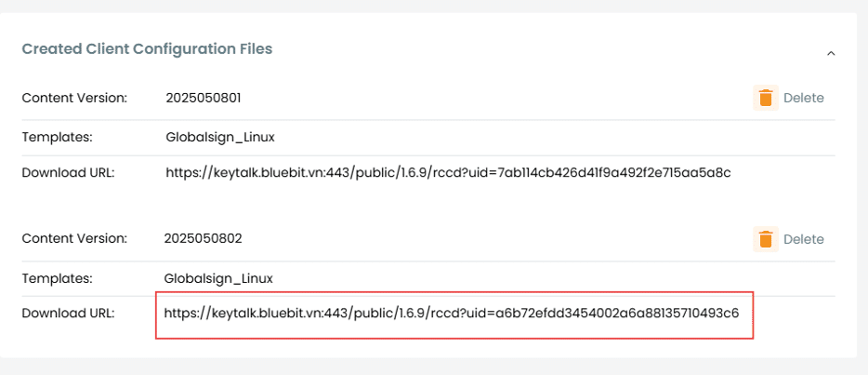
Task: Click the trash icon for version 2025050802
Action: (x=765, y=239)
